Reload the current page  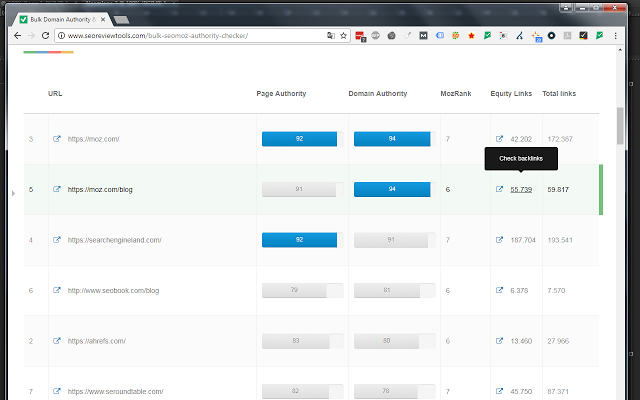(x=45, y=36)
